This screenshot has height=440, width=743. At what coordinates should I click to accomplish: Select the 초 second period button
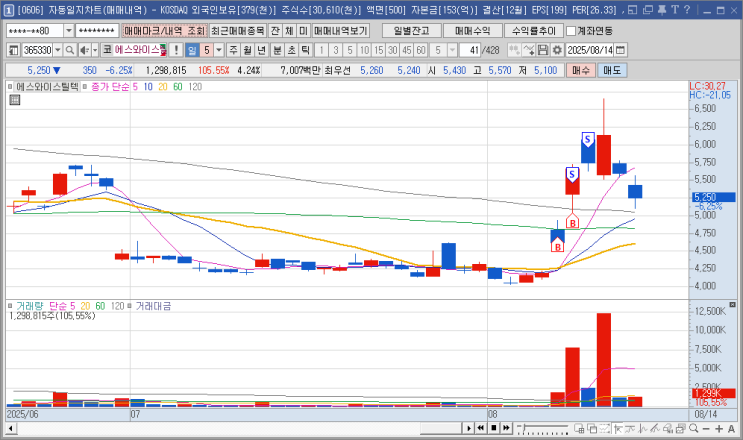click(292, 50)
